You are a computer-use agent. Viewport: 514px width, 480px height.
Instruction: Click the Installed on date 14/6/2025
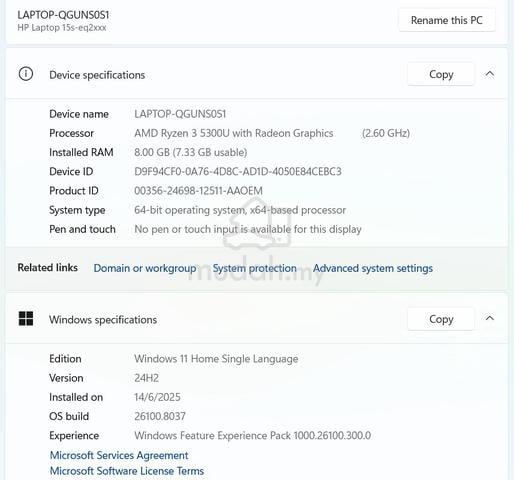(157, 397)
